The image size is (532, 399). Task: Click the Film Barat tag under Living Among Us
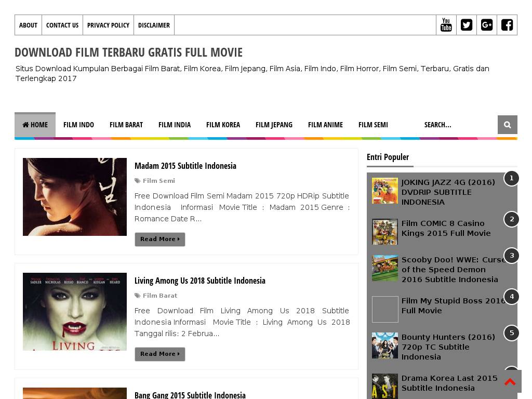click(x=160, y=296)
